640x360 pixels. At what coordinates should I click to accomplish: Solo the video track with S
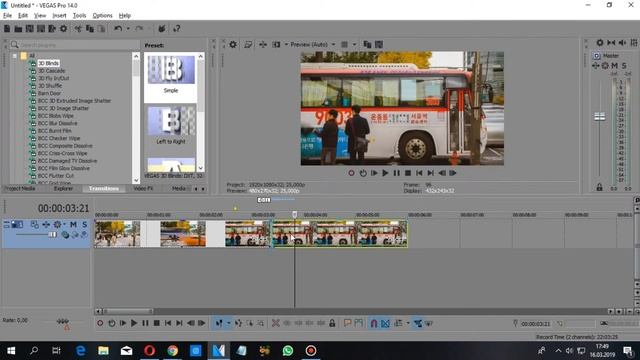click(x=84, y=224)
